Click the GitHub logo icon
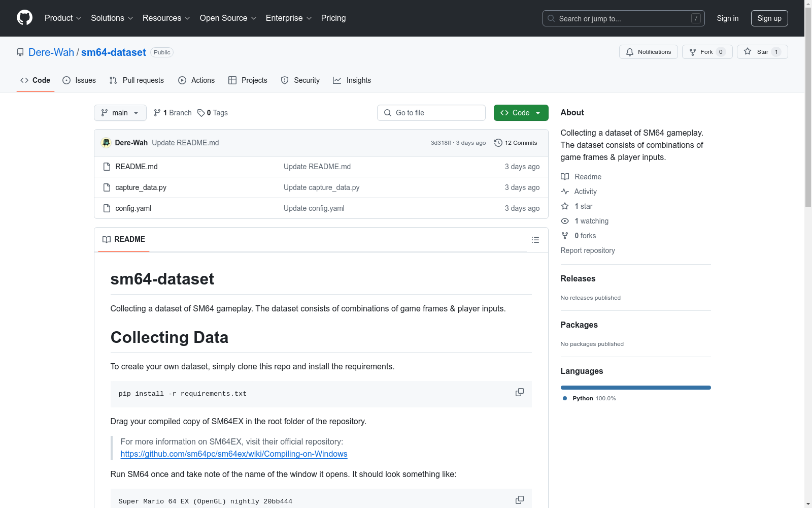812x508 pixels. click(24, 18)
